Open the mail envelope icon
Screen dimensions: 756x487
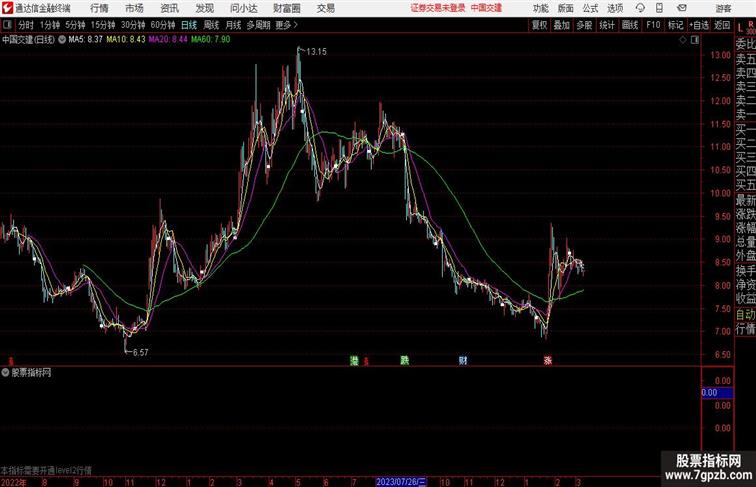coord(682,8)
